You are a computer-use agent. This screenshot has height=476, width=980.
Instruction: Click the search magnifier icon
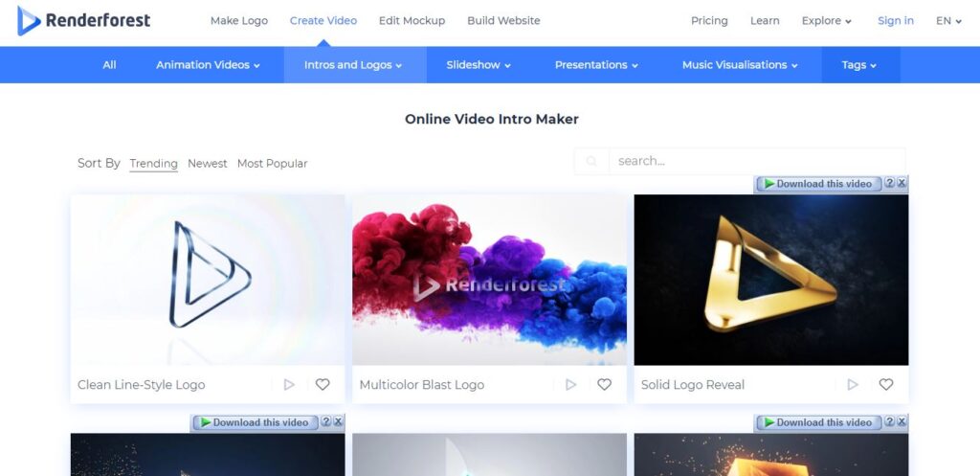click(591, 161)
